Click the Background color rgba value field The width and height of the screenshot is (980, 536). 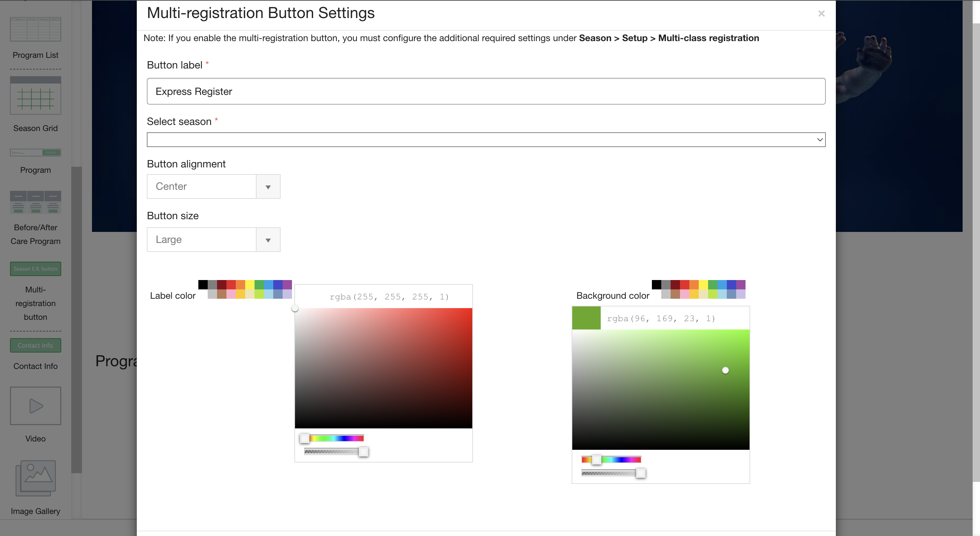(661, 318)
